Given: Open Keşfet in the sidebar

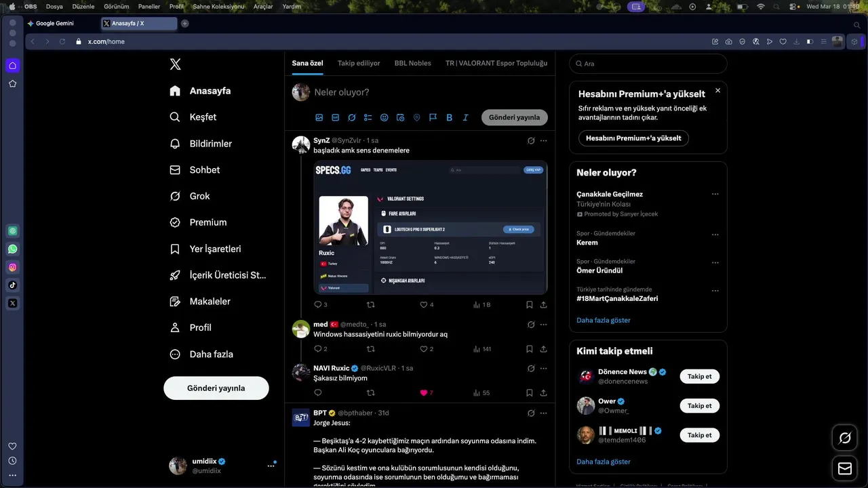Looking at the screenshot, I should (193, 117).
